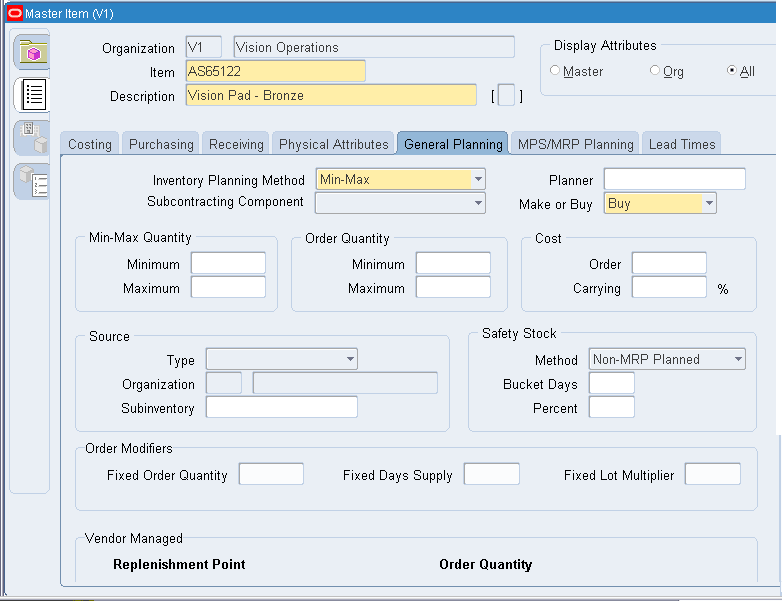
Task: Click the Planner input field
Action: pyautogui.click(x=675, y=179)
